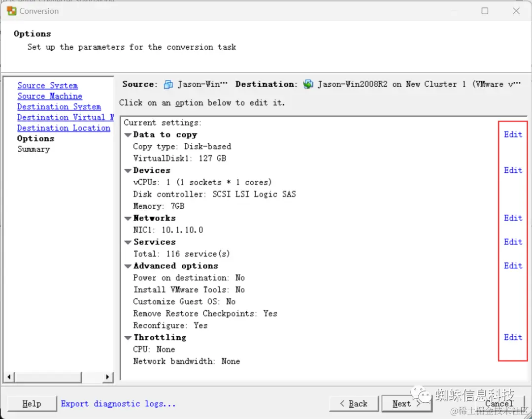This screenshot has height=419, width=532.
Task: Collapse the Services section
Action: pyautogui.click(x=128, y=242)
